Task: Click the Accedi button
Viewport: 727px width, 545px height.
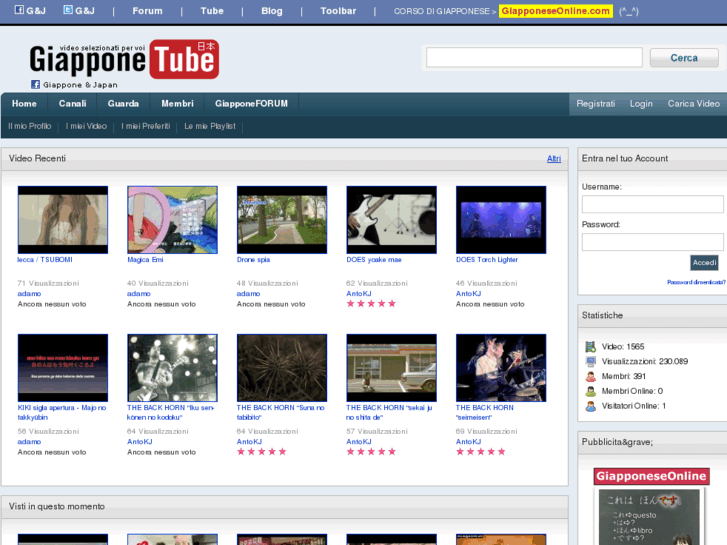Action: pyautogui.click(x=704, y=263)
